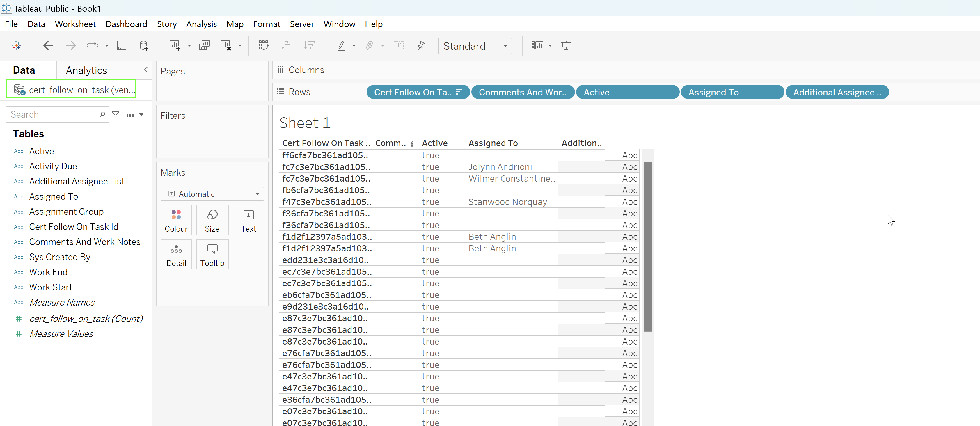Click the Colour marks button
This screenshot has height=426, width=980.
click(176, 220)
